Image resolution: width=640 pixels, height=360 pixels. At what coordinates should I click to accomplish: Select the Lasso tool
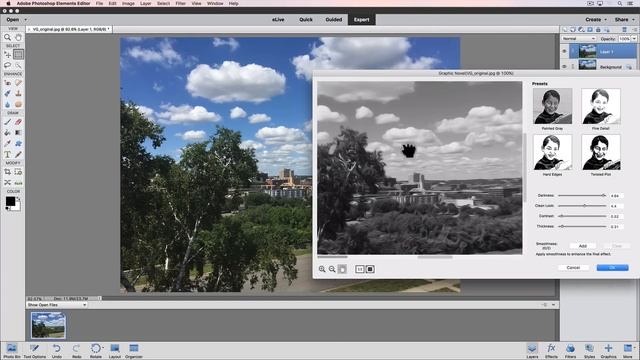7,65
